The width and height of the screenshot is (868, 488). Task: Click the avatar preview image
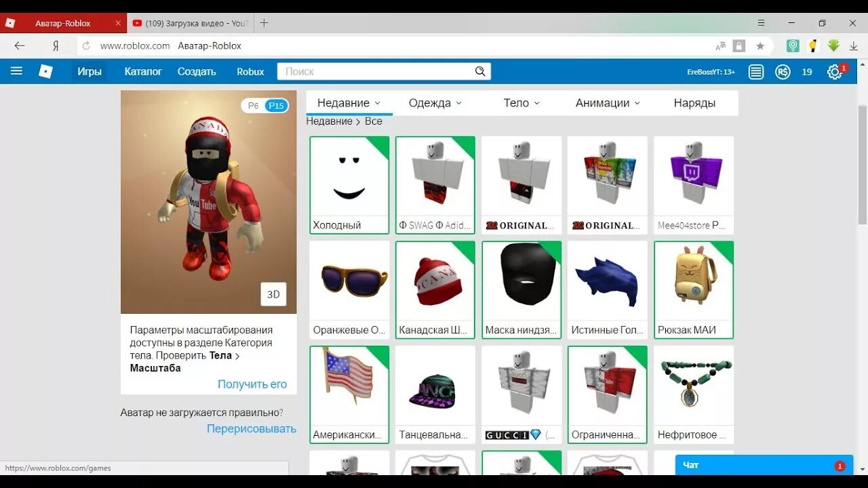(x=209, y=202)
